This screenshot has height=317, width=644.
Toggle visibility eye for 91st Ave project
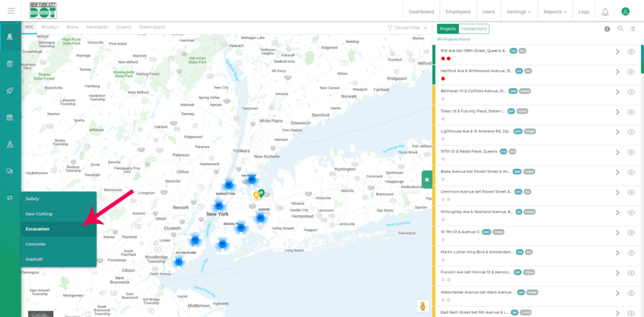click(x=631, y=52)
